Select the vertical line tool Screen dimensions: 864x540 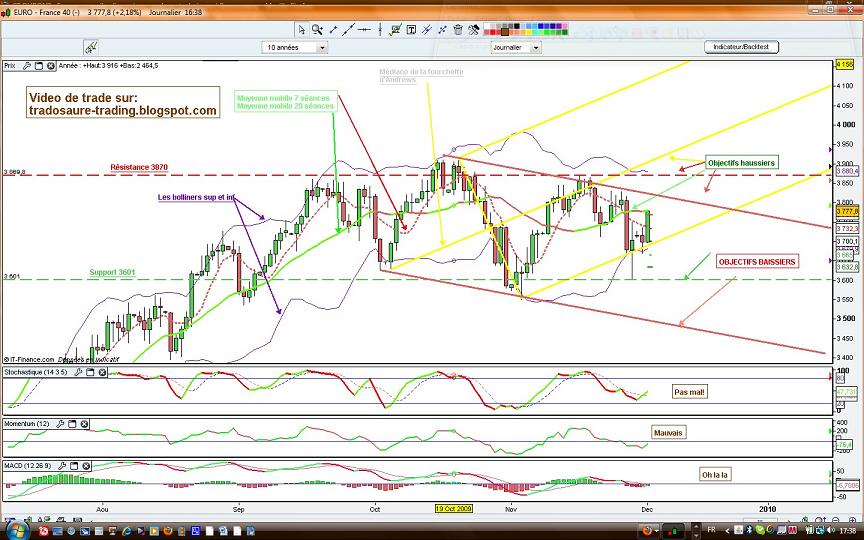pyautogui.click(x=380, y=30)
